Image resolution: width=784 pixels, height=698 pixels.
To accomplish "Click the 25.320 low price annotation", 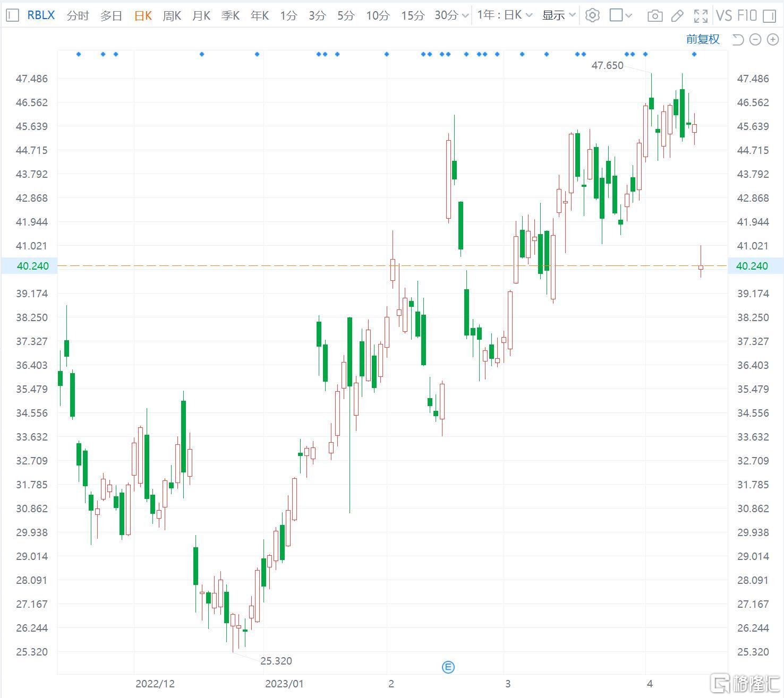I will click(276, 661).
